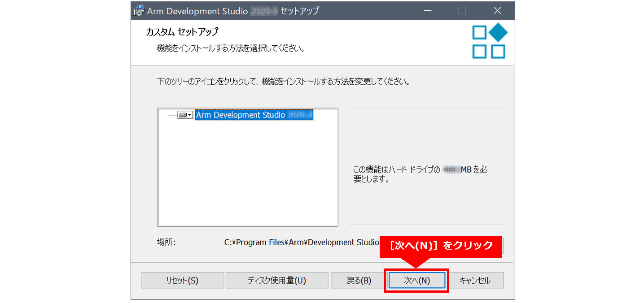Open the feature install drive dropdown icon
The image size is (644, 303).
185,115
